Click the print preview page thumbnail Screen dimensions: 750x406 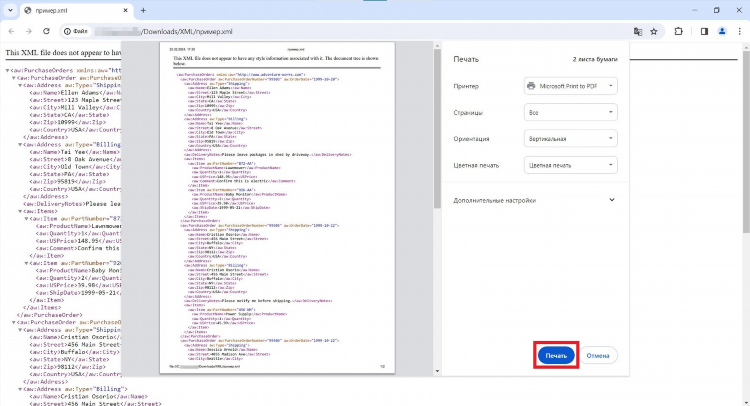[277, 208]
